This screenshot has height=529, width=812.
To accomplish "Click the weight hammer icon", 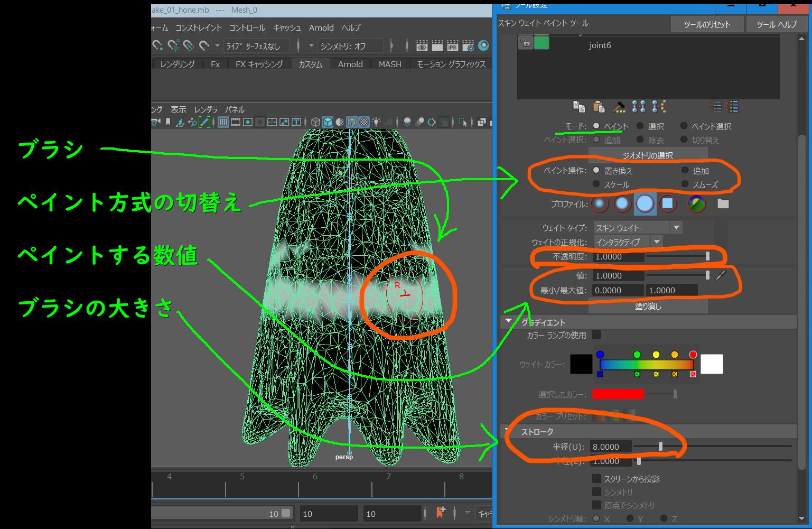I will [619, 107].
